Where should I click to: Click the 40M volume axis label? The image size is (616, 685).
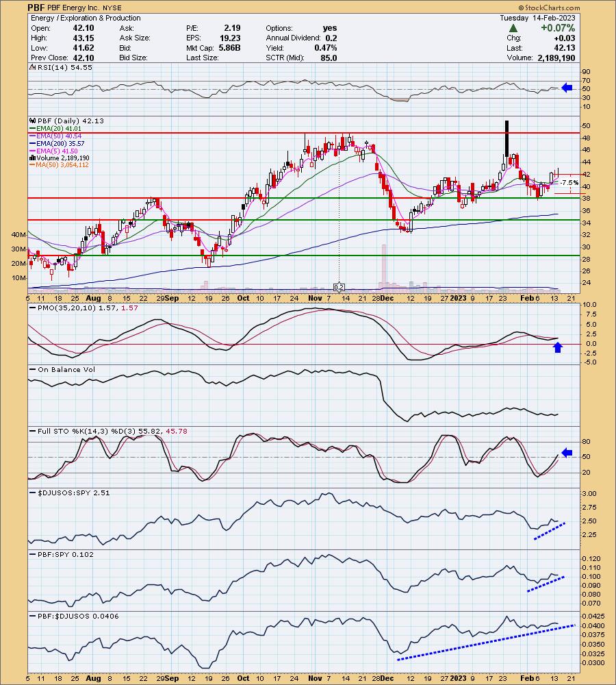coord(18,234)
